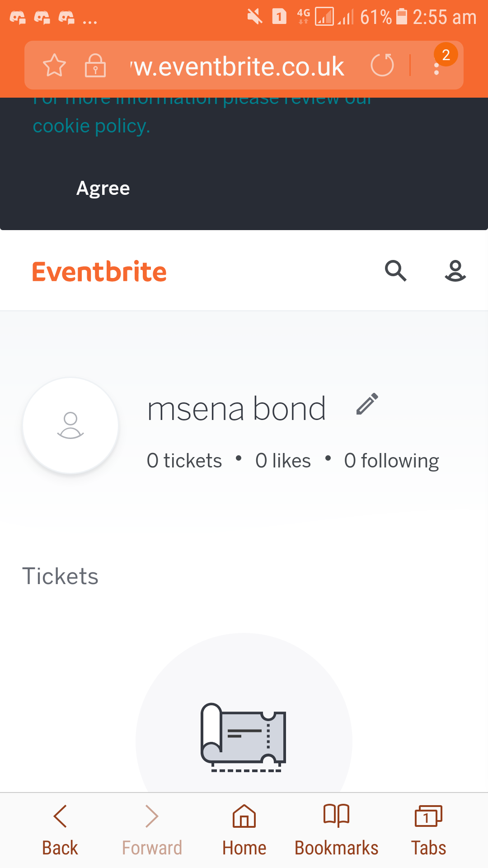This screenshot has width=488, height=868.
Task: Reload the page with refresh icon
Action: (x=382, y=66)
